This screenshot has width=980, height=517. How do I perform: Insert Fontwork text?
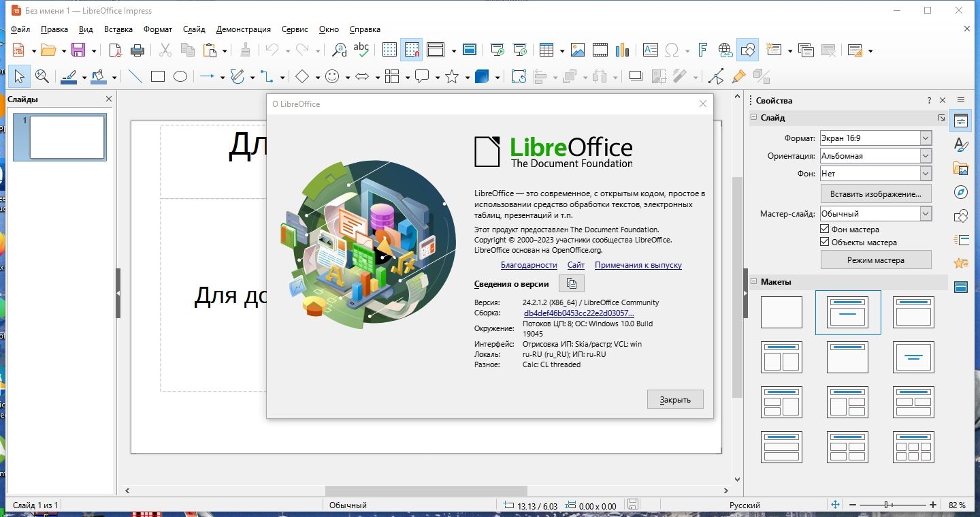(x=702, y=50)
